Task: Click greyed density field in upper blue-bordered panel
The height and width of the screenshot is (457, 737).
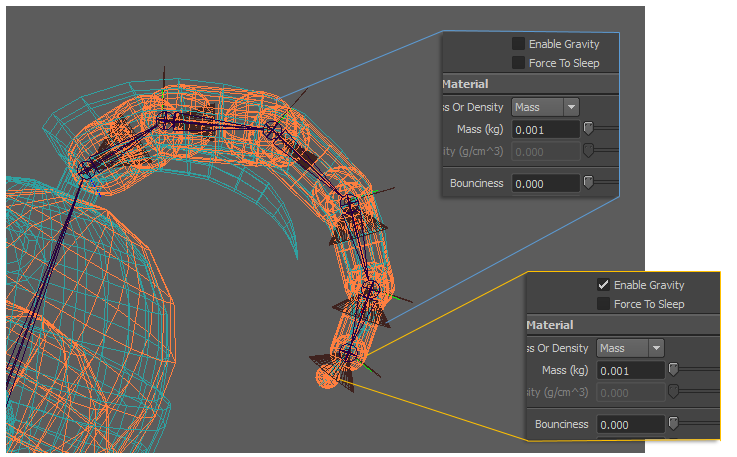Action: click(546, 152)
